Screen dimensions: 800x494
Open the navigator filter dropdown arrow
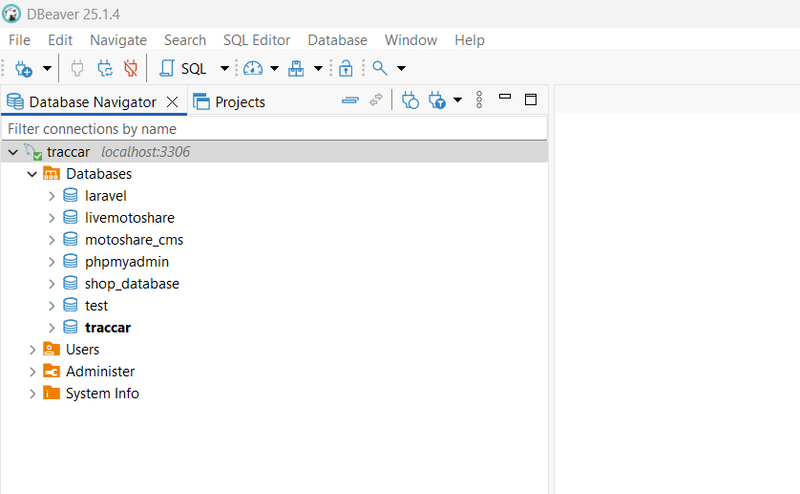458,100
